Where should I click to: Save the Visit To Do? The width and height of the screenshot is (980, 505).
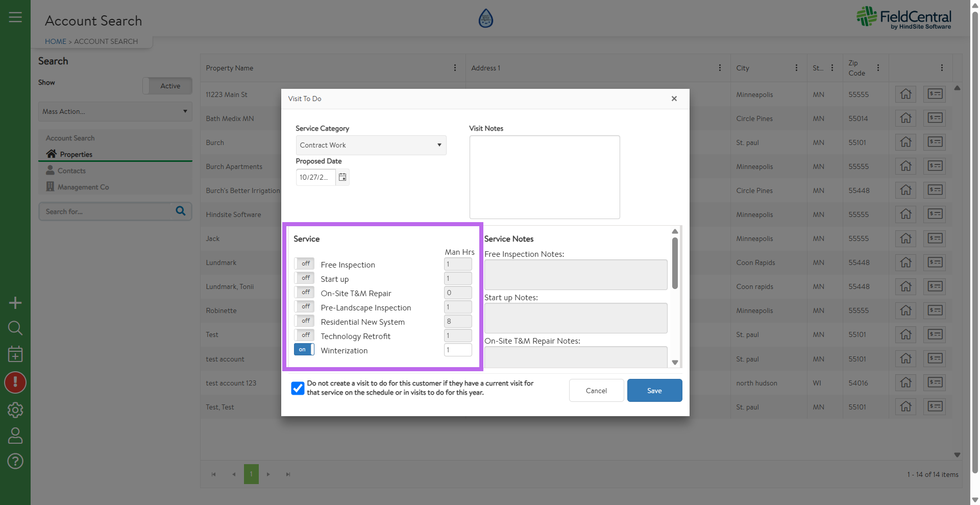(x=654, y=391)
